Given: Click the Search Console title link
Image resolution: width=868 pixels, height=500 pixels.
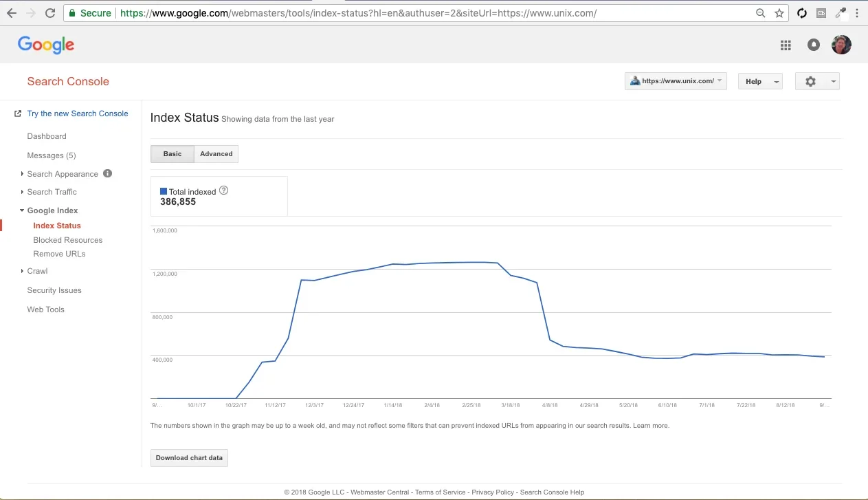Looking at the screenshot, I should 68,81.
